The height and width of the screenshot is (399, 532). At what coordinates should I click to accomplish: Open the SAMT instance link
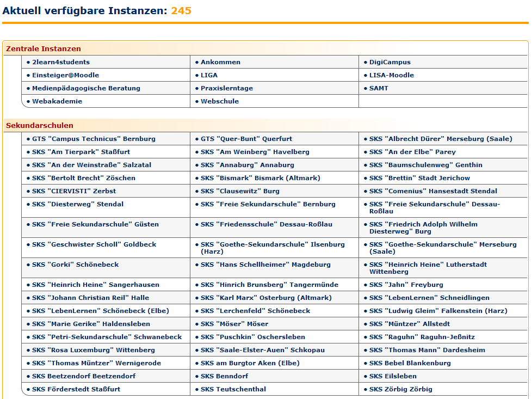pos(379,88)
